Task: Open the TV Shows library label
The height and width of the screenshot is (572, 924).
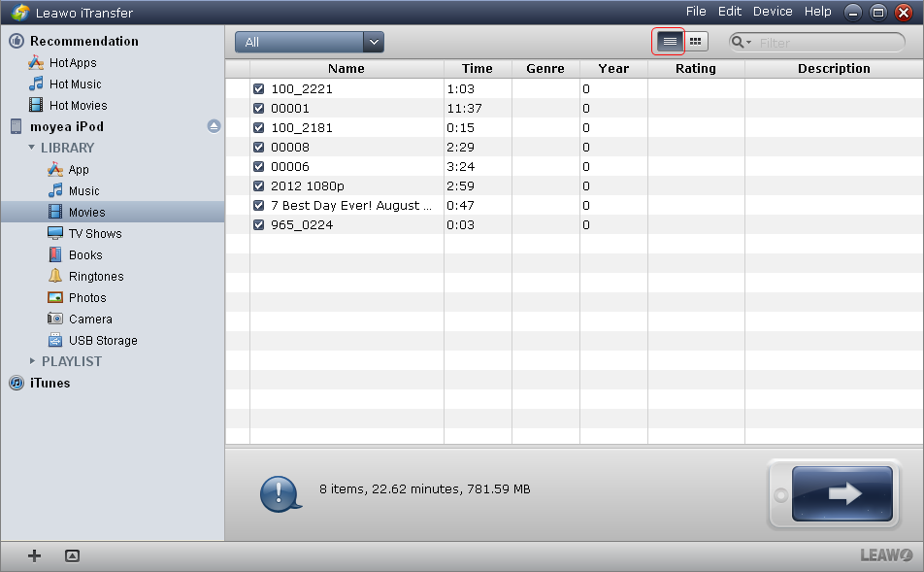Action: (x=95, y=233)
